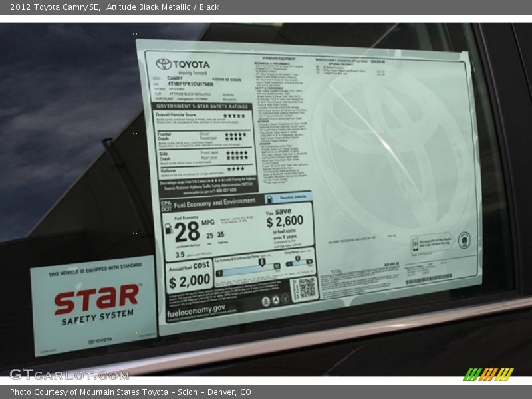
Task: Click the QR code on fuel economy label
Action: coord(304,288)
